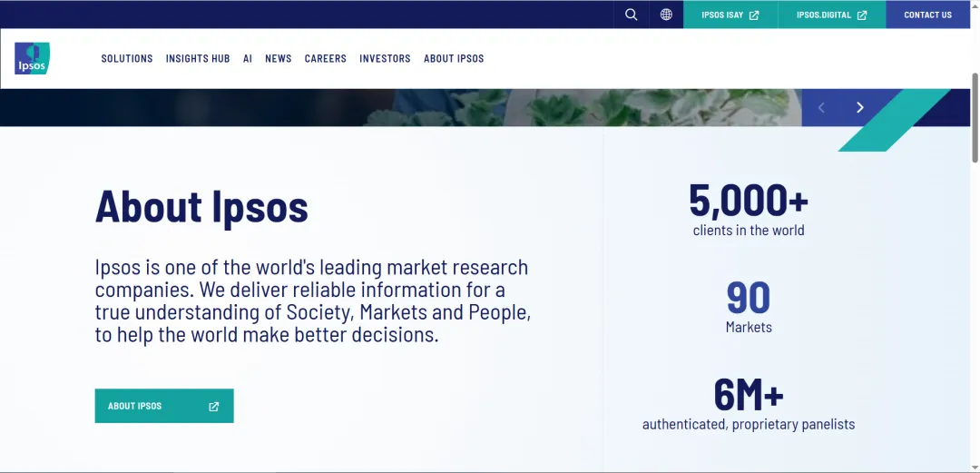This screenshot has height=473, width=980.
Task: Open the SOLUTIONS menu
Action: coord(127,58)
